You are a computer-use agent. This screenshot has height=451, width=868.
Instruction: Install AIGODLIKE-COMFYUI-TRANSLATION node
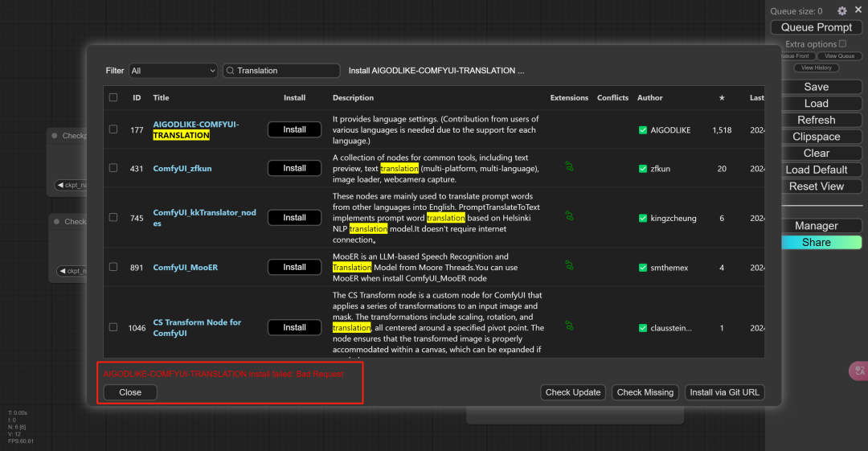click(x=294, y=129)
